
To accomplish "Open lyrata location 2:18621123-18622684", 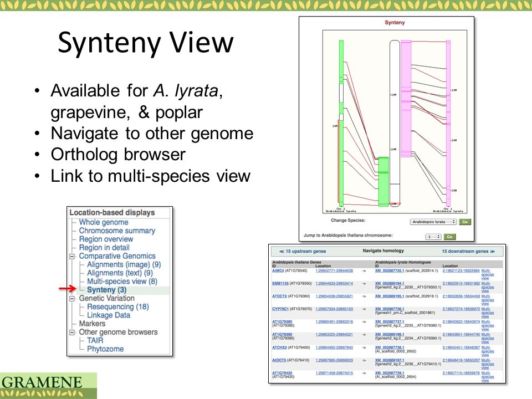I will point(461,271).
